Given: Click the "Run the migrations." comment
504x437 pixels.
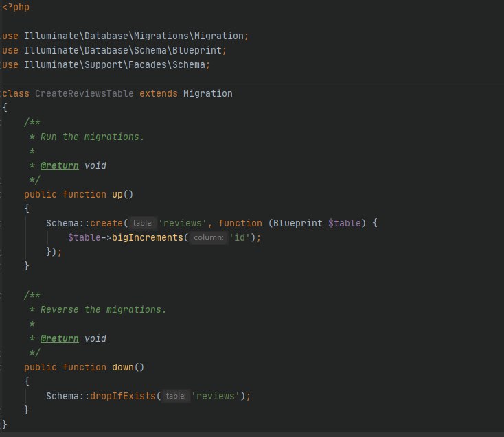Looking at the screenshot, I should (x=92, y=137).
